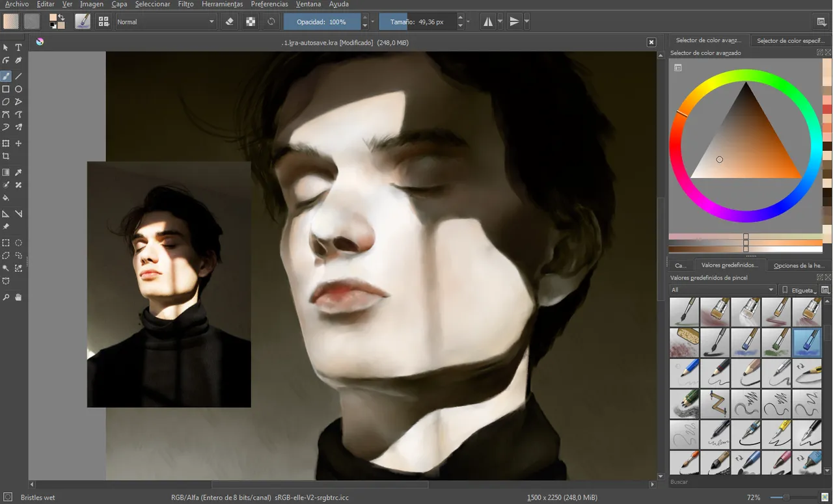Open the Etiqueta tag menu

(x=799, y=290)
